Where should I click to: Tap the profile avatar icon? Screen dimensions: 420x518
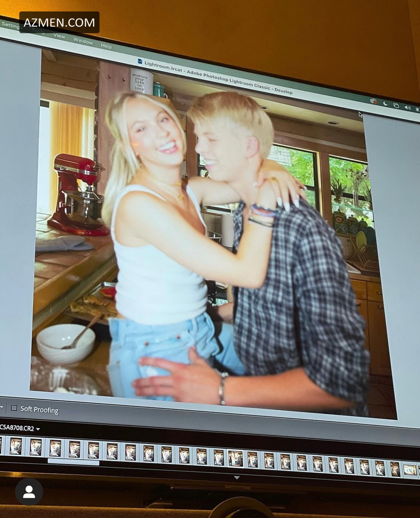[29, 492]
